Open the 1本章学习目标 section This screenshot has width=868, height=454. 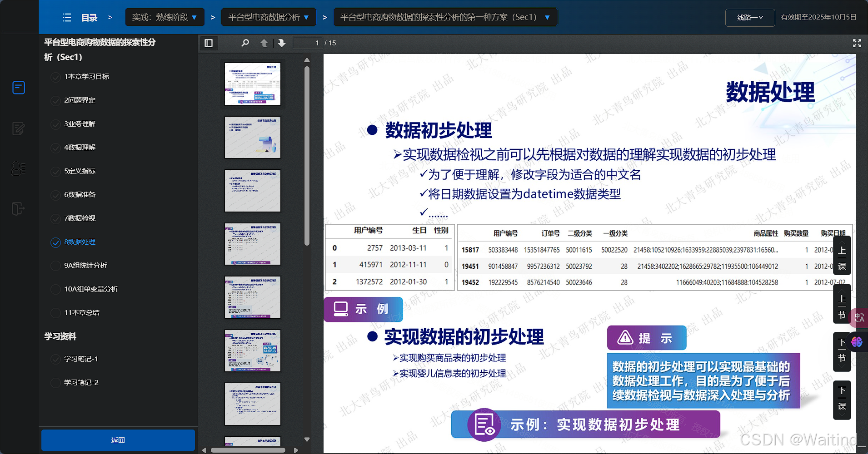tap(87, 76)
